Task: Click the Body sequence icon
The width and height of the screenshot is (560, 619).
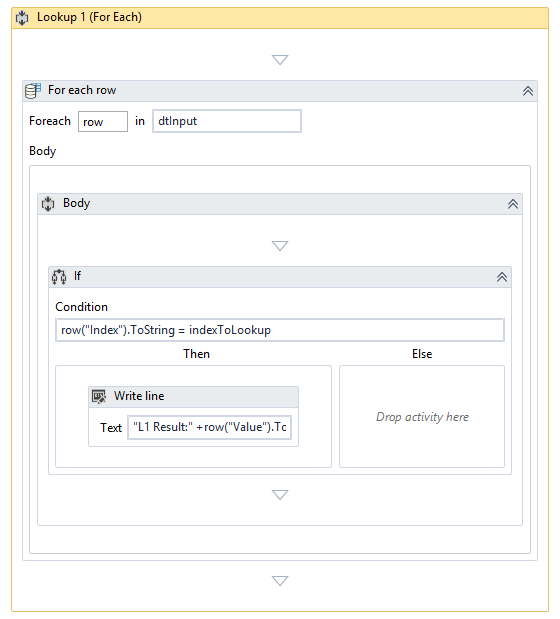Action: (x=48, y=204)
